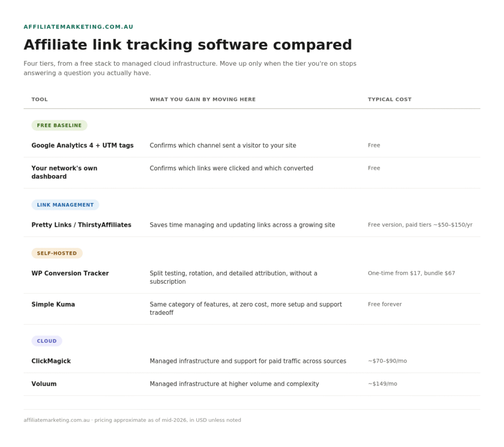Click 'Pretty Links / ThirstyAffiliates' tool name
Screen dimensions: 504x447
click(x=81, y=225)
